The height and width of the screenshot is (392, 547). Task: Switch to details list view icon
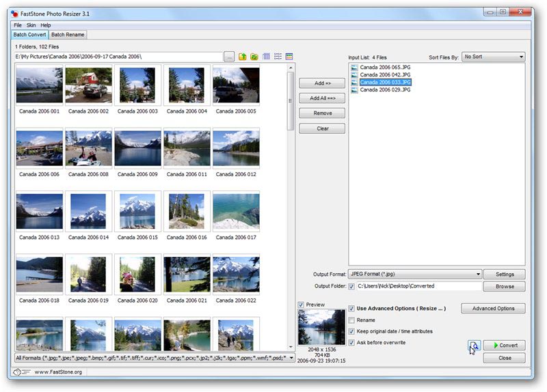pos(278,57)
